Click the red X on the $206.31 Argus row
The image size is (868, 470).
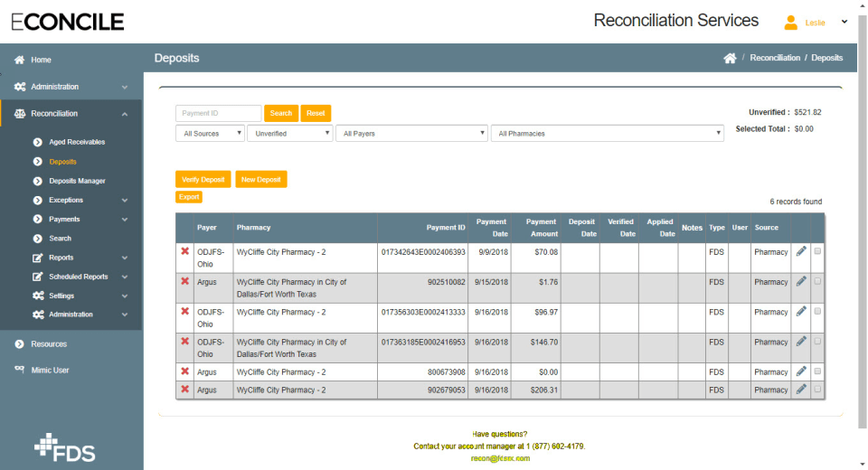click(185, 390)
